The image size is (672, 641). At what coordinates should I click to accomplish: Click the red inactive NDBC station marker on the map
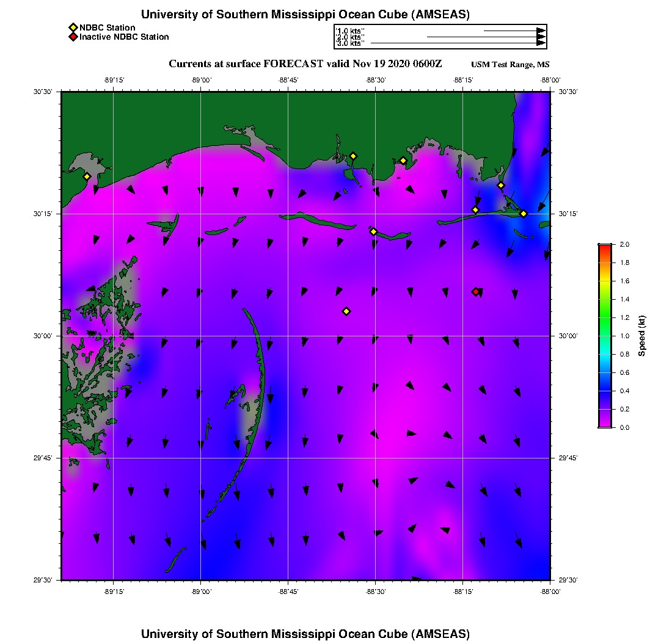[x=476, y=292]
